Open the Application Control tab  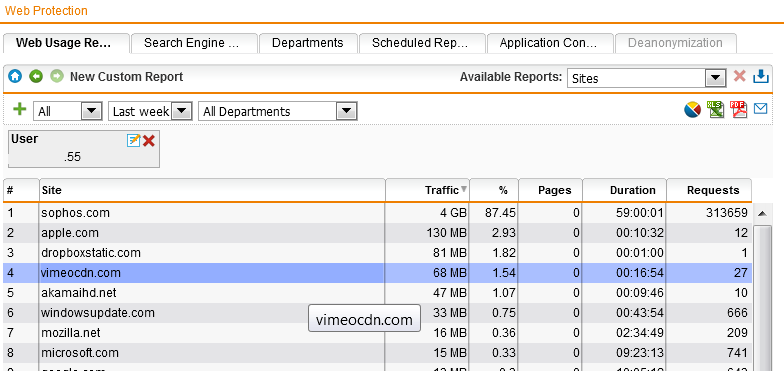pyautogui.click(x=550, y=43)
